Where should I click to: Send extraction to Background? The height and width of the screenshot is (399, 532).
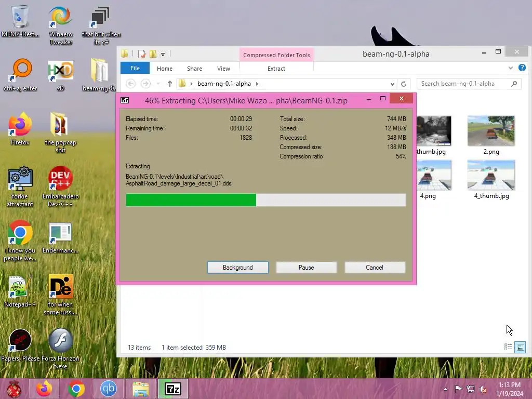point(237,268)
